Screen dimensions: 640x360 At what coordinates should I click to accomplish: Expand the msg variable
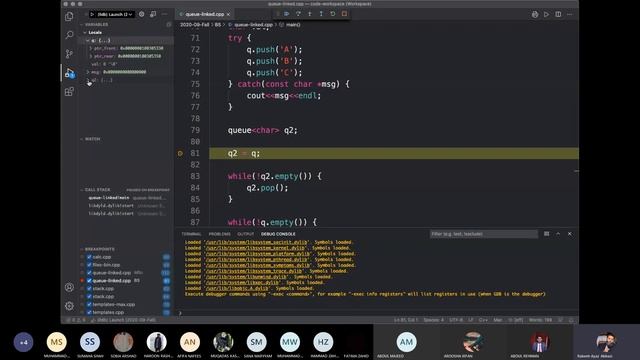(x=87, y=72)
